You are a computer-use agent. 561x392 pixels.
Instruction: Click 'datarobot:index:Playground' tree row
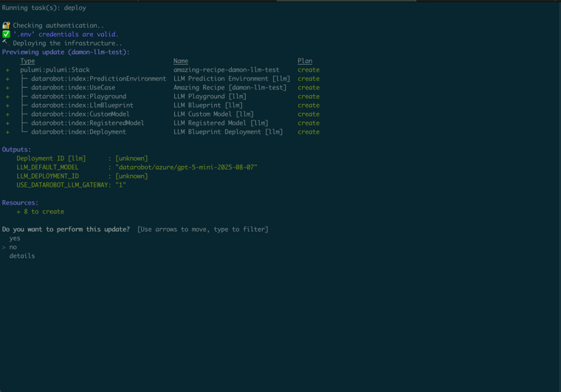pyautogui.click(x=79, y=97)
